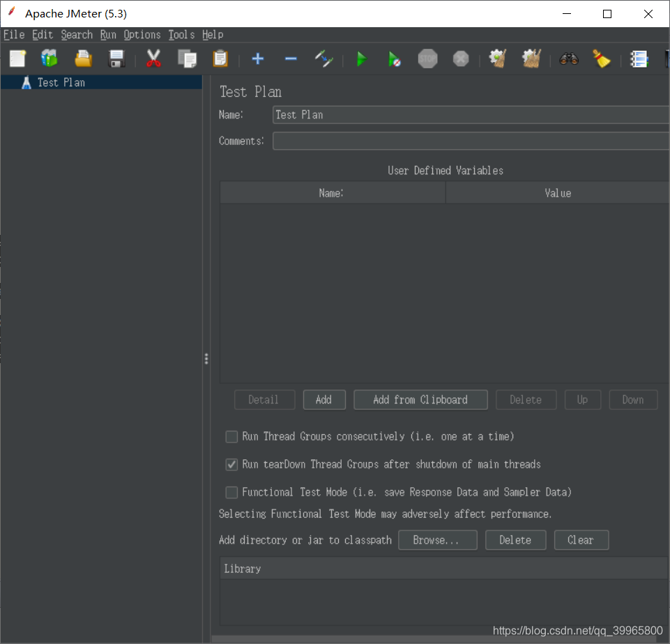Start test with no pauses icon
The height and width of the screenshot is (644, 670).
(x=395, y=59)
